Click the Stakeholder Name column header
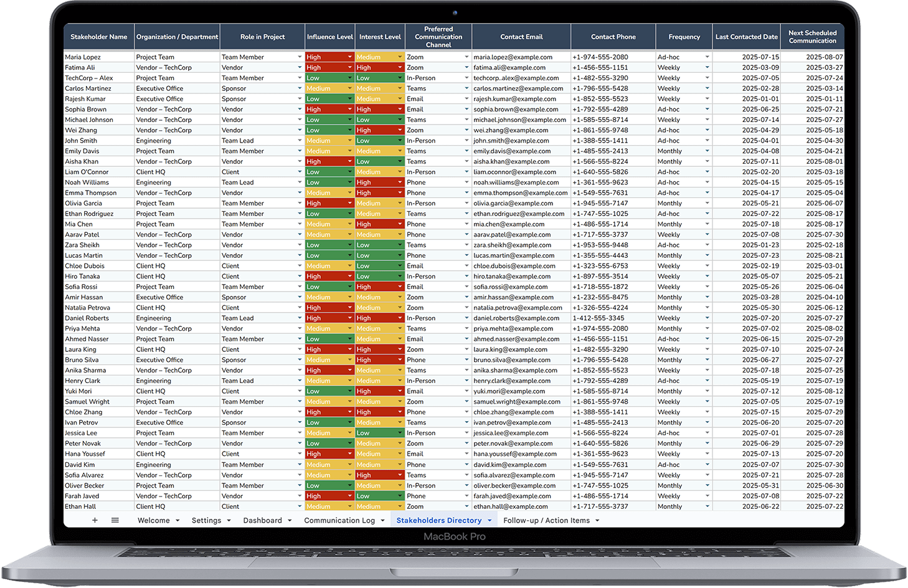Image resolution: width=908 pixels, height=588 pixels. tap(98, 37)
